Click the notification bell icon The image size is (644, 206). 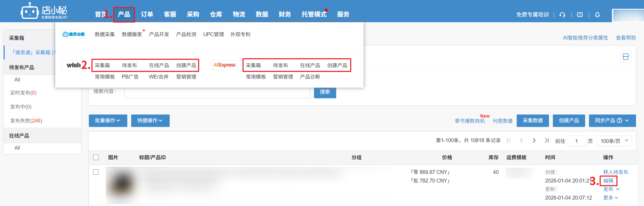(x=597, y=15)
